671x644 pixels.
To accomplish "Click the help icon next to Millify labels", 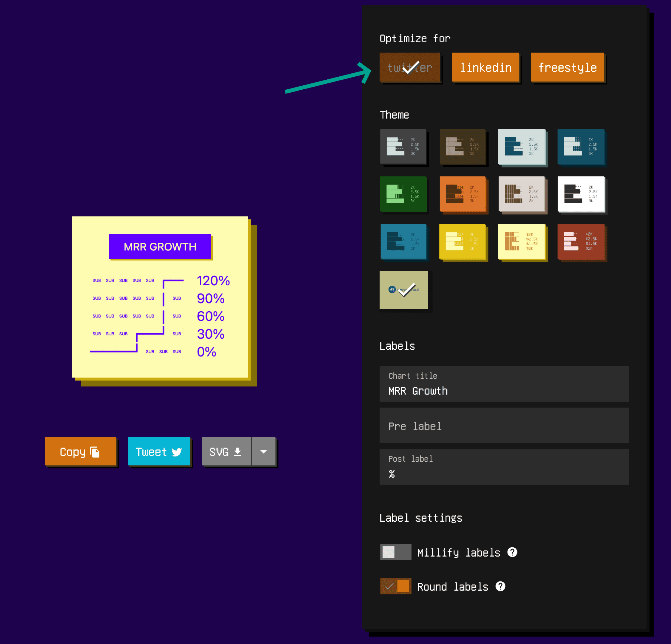I will pyautogui.click(x=512, y=552).
